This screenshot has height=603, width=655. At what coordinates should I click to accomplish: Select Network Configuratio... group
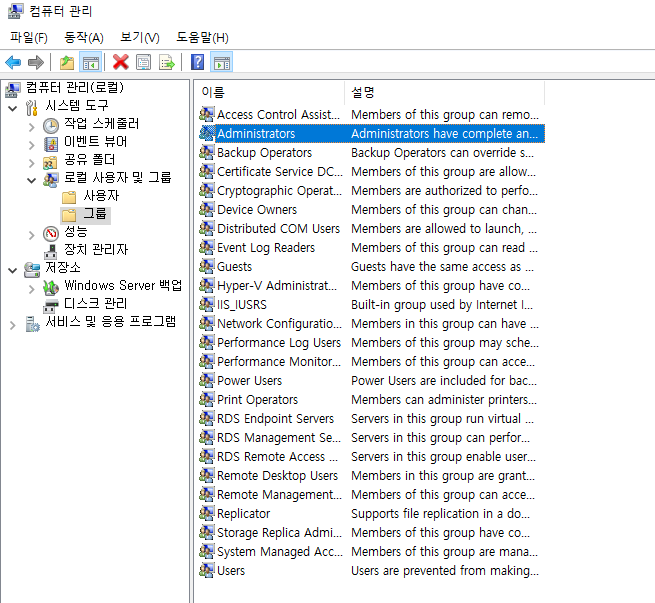[279, 324]
